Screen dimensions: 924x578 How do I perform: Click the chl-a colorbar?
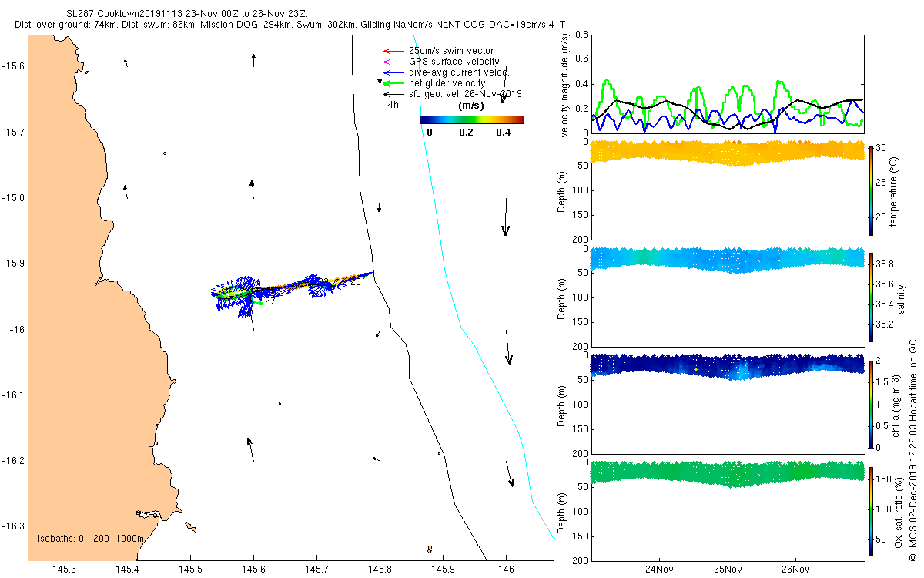[870, 404]
